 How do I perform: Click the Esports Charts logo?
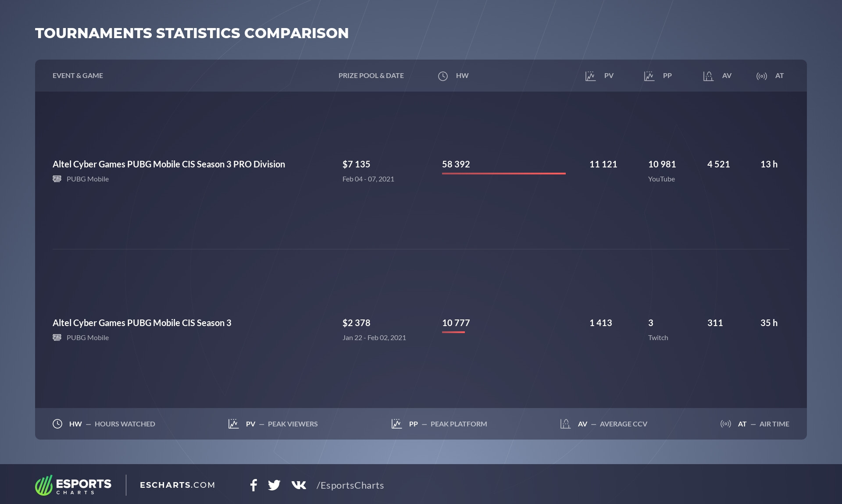coord(73,485)
